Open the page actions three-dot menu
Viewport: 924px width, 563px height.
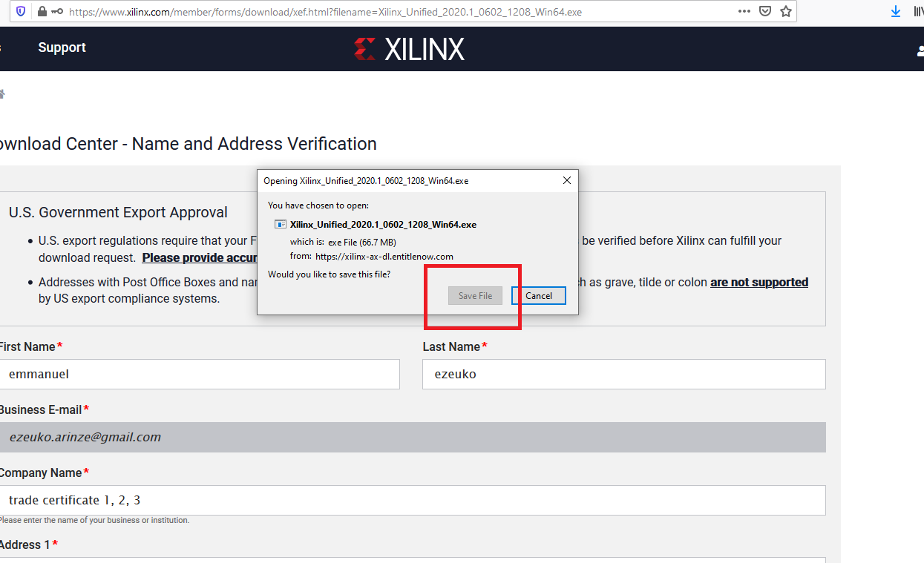tap(744, 12)
